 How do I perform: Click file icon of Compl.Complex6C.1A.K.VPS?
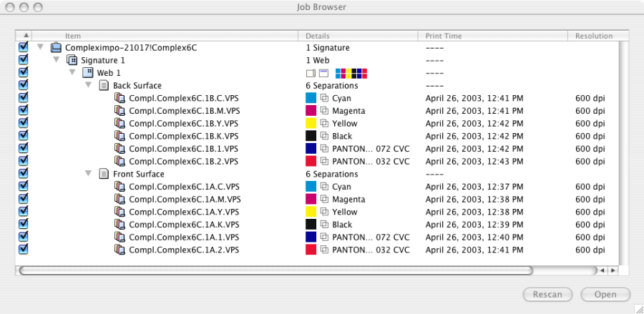coord(119,225)
